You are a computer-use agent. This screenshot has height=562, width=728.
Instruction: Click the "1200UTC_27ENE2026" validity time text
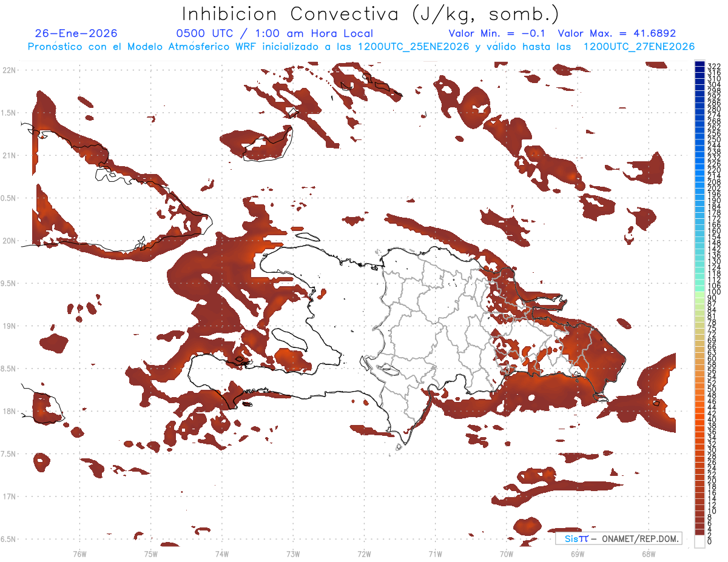tap(639, 47)
